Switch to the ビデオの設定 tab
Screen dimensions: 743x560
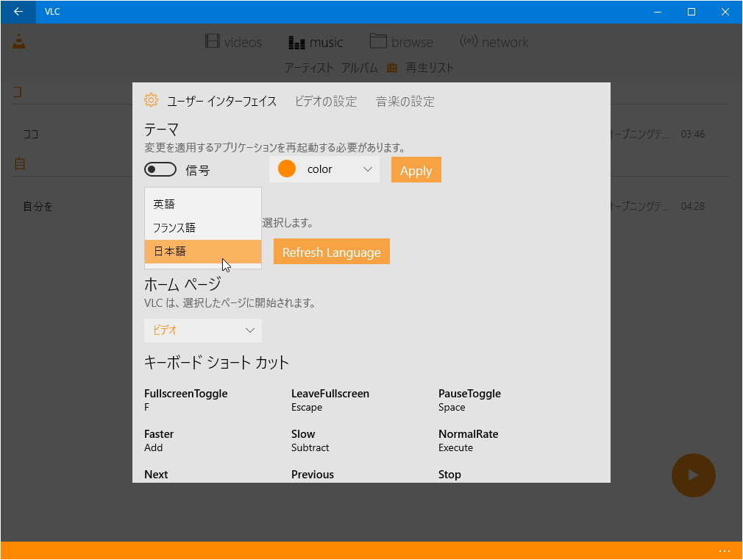coord(325,102)
